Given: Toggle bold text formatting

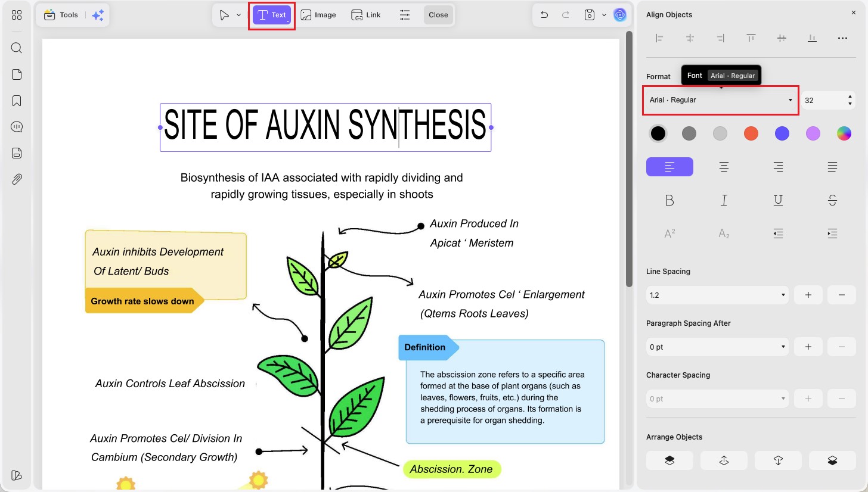Looking at the screenshot, I should (669, 200).
